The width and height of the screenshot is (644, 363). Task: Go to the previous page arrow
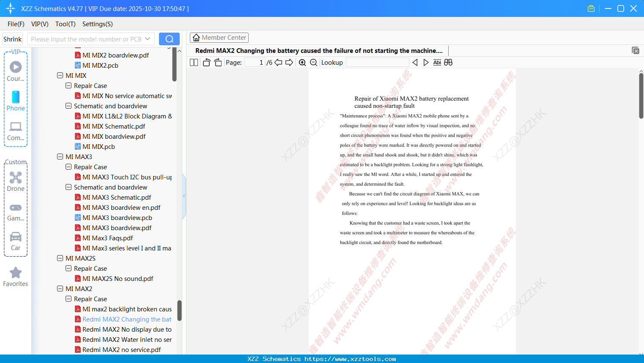tap(278, 62)
